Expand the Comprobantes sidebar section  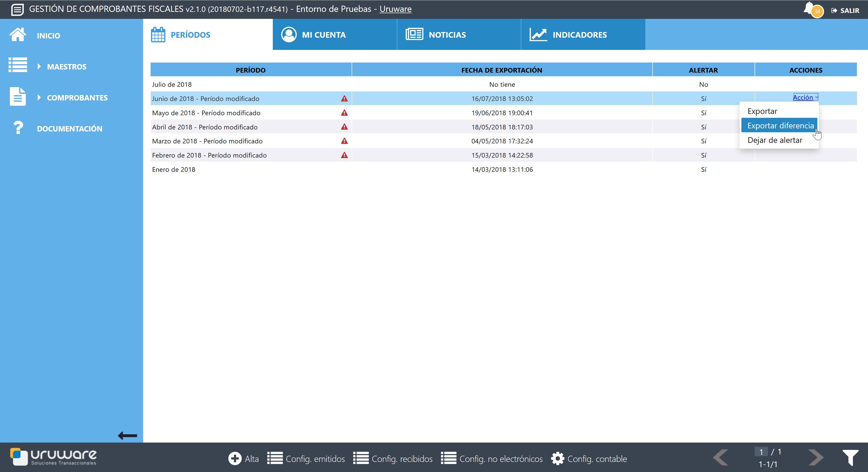(77, 98)
